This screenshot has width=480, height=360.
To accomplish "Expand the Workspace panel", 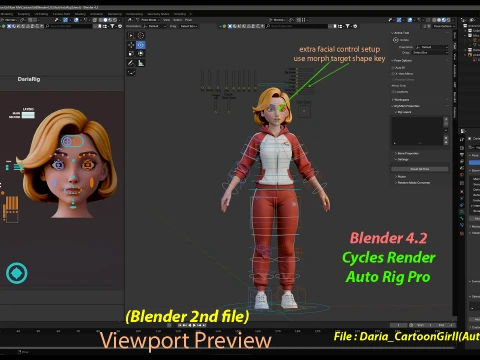I will [400, 100].
